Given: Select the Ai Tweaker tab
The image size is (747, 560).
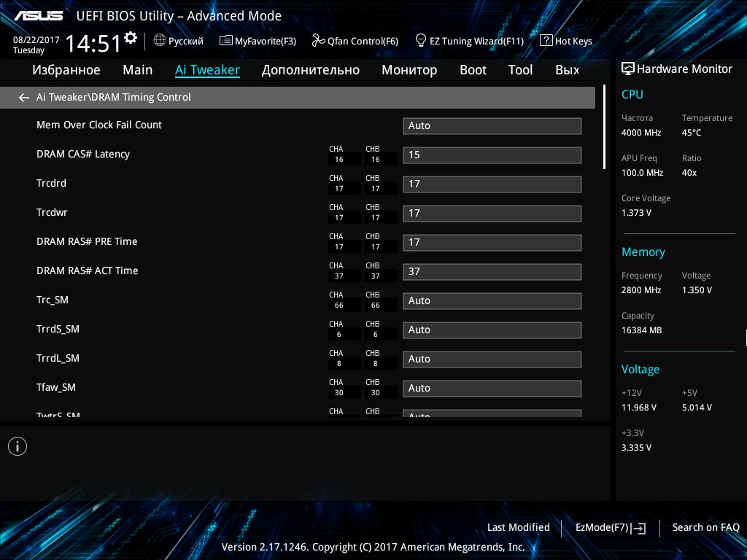Looking at the screenshot, I should tap(207, 70).
